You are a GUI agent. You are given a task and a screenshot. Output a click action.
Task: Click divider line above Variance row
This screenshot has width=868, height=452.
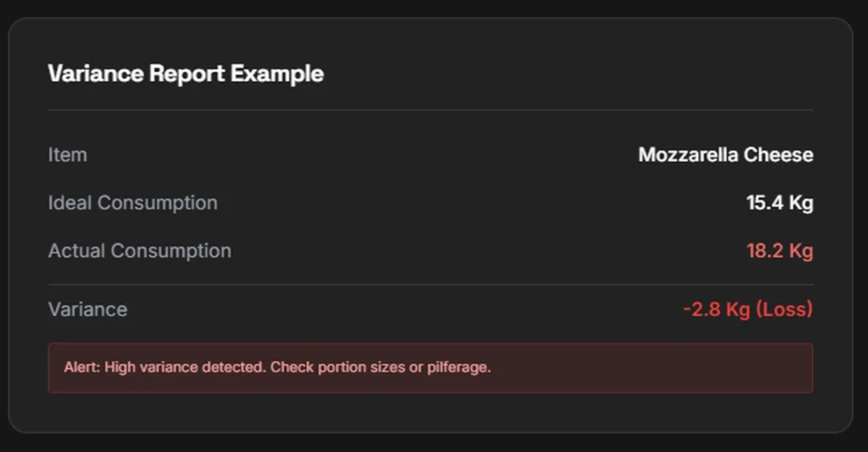[430, 285]
